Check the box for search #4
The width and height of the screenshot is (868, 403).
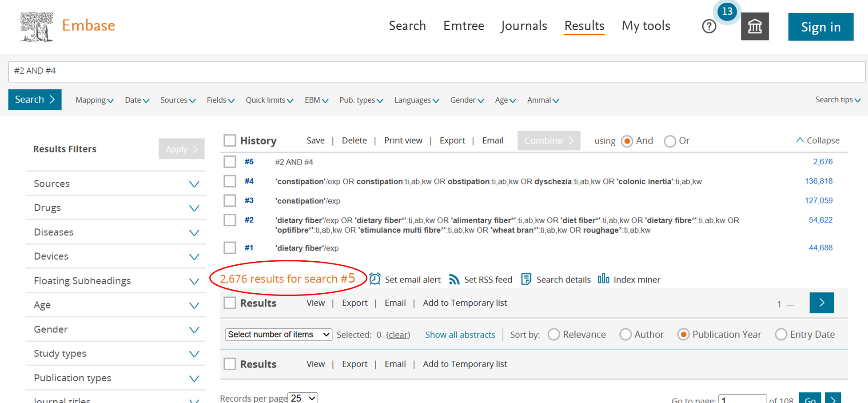[x=230, y=181]
